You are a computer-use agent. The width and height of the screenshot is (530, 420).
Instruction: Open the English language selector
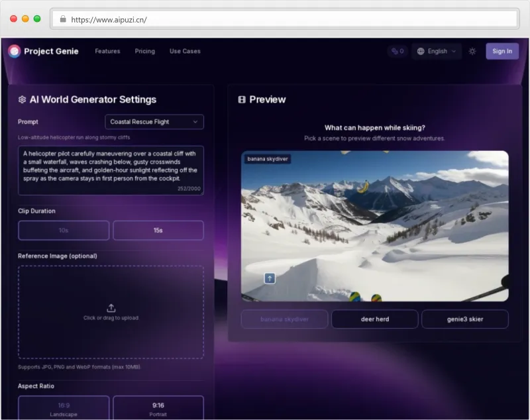[x=437, y=51]
